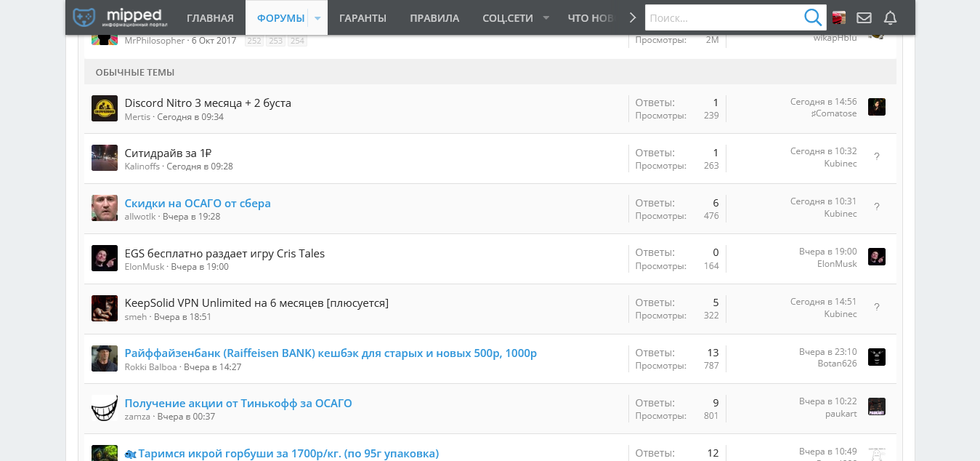Open ГАРАНТЫ navigation item
Screen dimensions: 980x461
click(363, 18)
